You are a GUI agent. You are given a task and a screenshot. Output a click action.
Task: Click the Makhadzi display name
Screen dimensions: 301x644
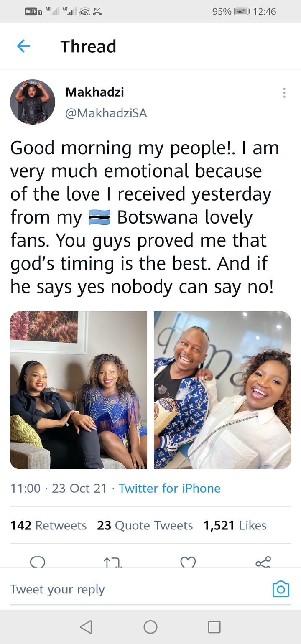[94, 92]
